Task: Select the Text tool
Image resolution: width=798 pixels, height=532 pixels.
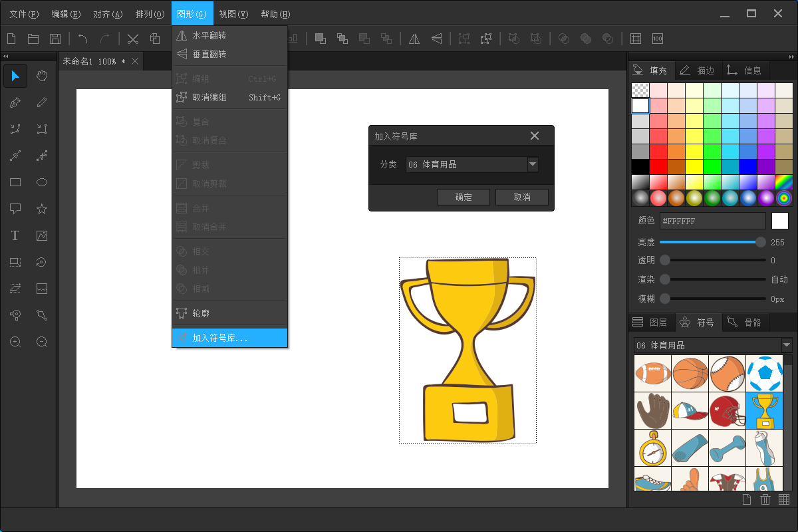Action: tap(15, 235)
